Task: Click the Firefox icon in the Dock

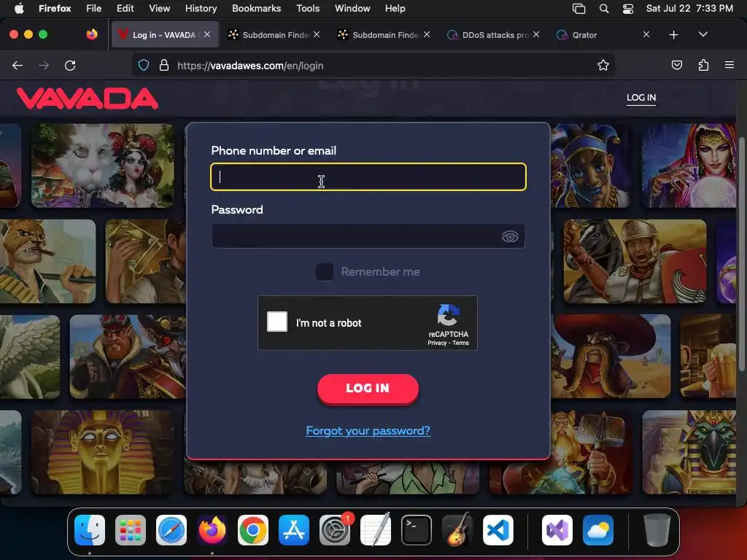Action: 212,530
